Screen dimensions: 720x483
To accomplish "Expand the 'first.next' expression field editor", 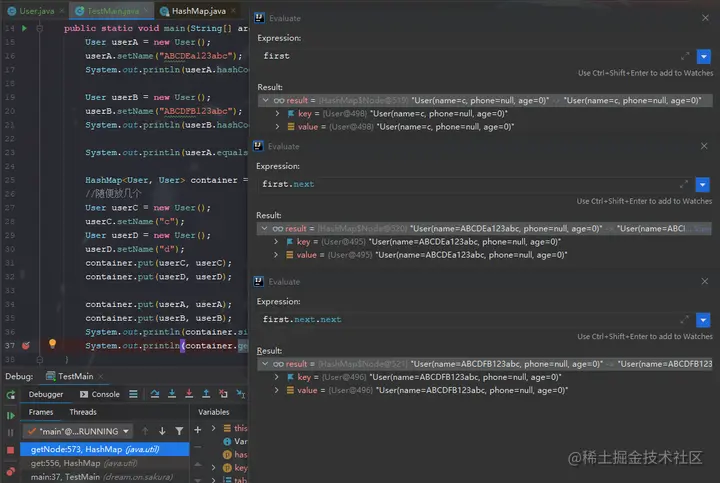I will 684,184.
